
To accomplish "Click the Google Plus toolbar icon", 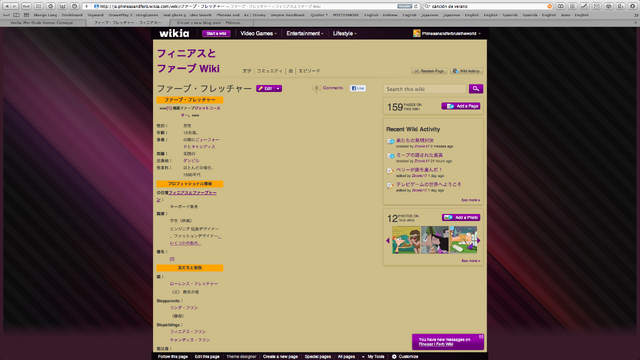I will click(621, 6).
